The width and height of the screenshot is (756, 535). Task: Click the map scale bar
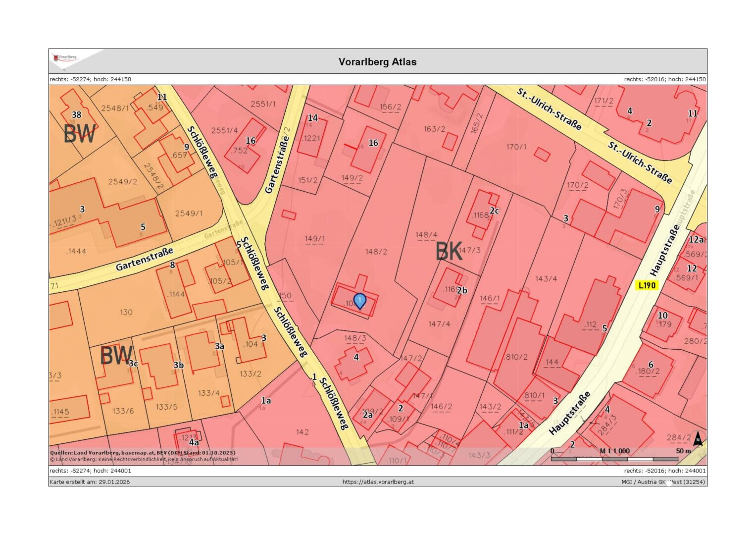[614, 459]
